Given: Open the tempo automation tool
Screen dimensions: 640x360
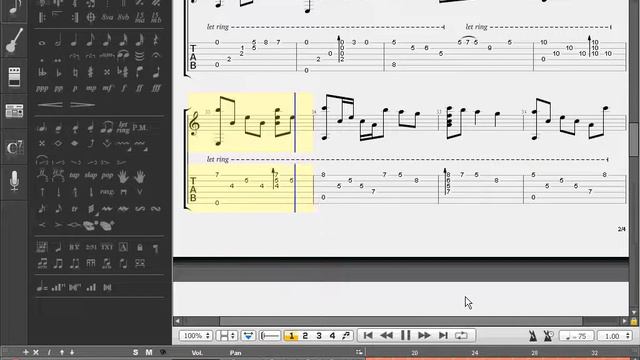Looking at the screenshot, I should 42,287.
